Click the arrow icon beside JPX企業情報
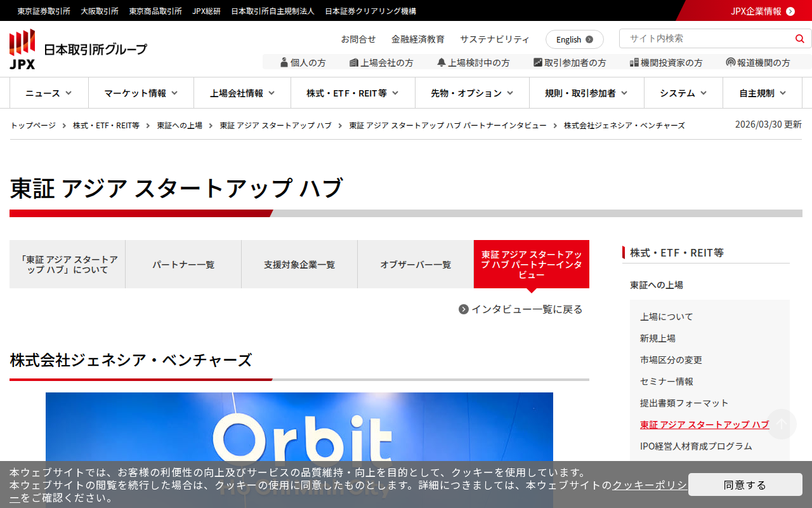Viewport: 812px width, 508px height. [790, 11]
